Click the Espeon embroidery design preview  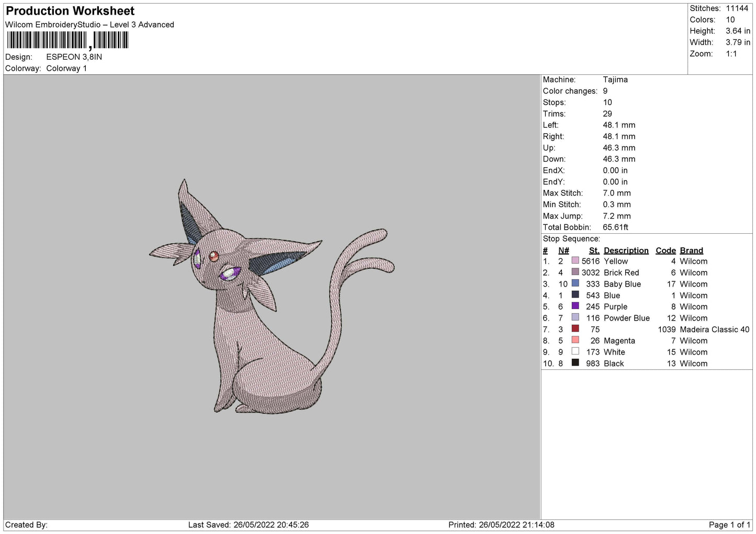(272, 297)
